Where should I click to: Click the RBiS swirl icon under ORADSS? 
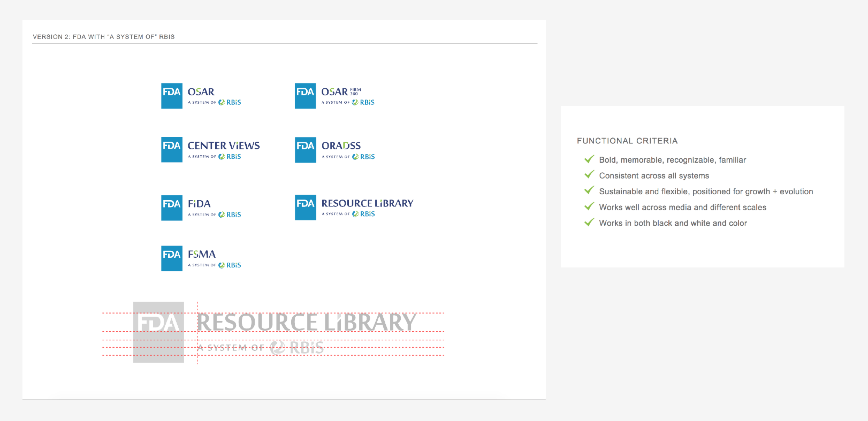coord(355,157)
